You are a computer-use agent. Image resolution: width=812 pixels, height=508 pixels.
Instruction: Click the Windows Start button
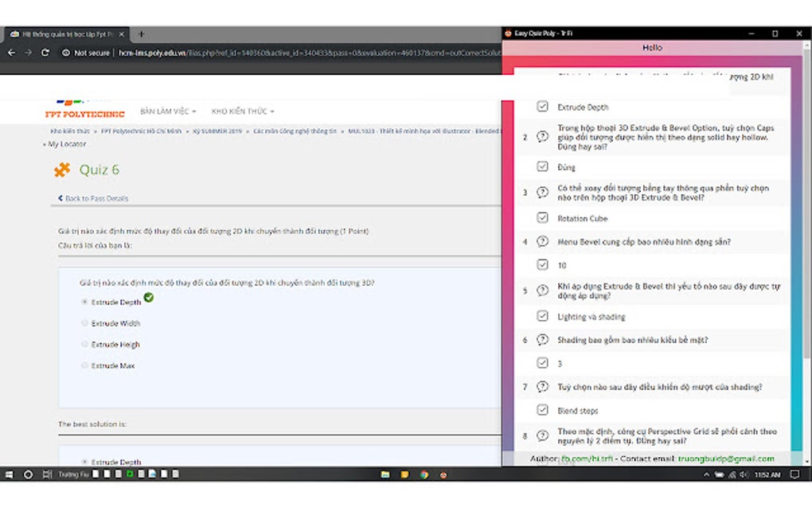pos(9,473)
